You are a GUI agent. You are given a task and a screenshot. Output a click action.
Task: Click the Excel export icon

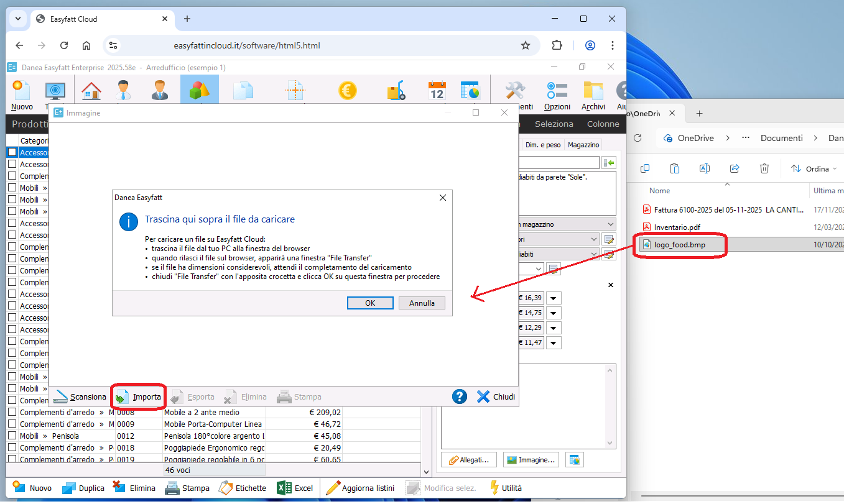pos(284,488)
